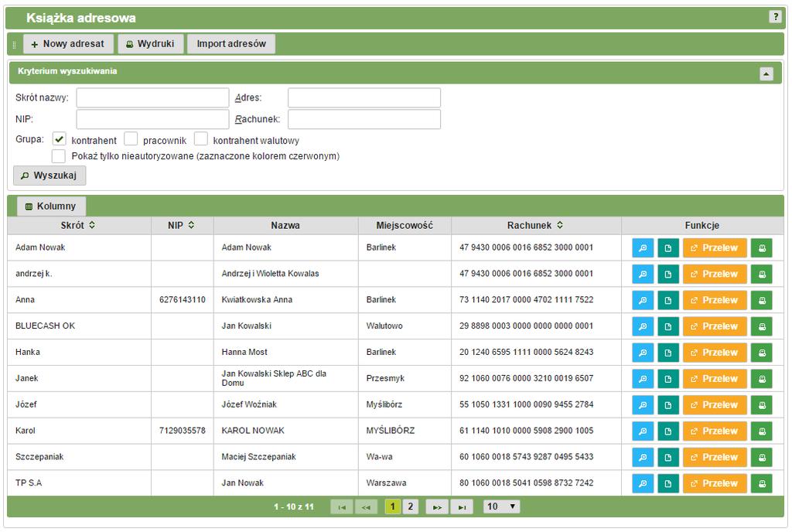Print icon for Józef row
The image size is (792, 532).
click(762, 405)
